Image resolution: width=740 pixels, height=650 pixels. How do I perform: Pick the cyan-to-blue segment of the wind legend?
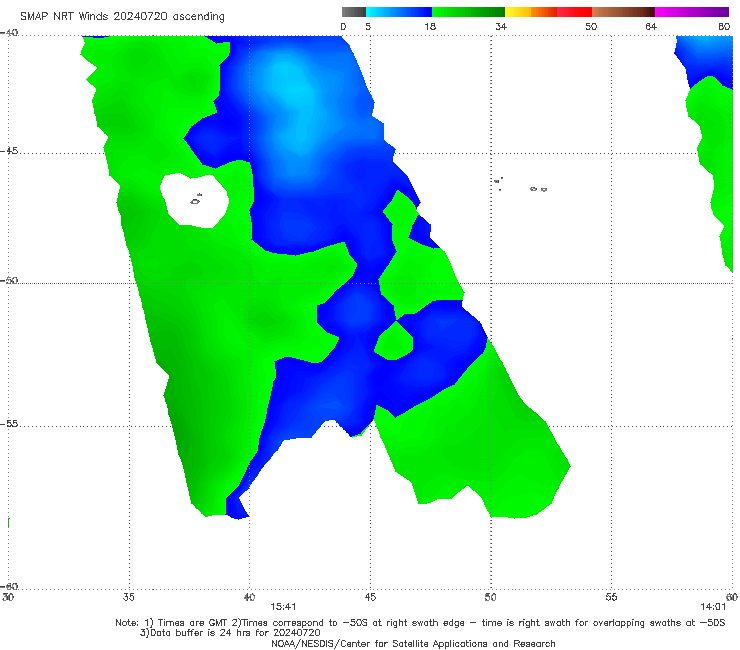399,12
